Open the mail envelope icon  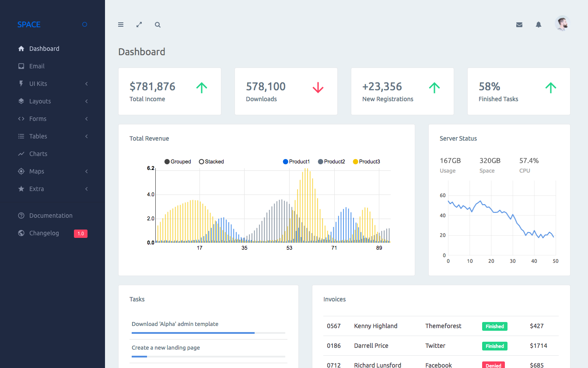coord(519,25)
